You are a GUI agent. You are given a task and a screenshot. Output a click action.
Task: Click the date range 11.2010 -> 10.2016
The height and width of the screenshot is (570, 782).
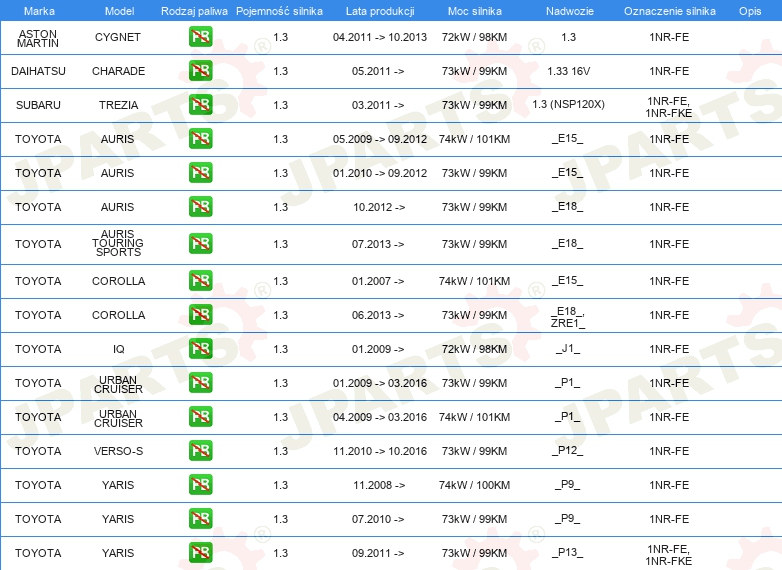click(x=380, y=451)
